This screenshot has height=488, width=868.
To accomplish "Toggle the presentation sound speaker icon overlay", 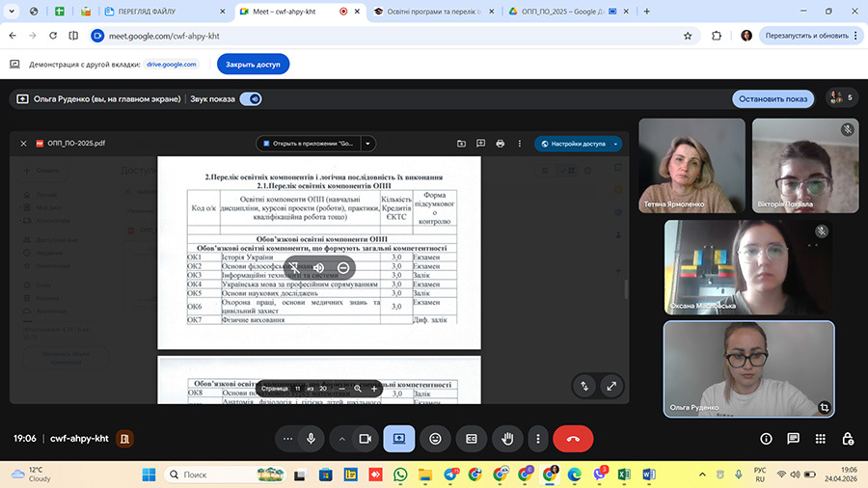I will [319, 268].
